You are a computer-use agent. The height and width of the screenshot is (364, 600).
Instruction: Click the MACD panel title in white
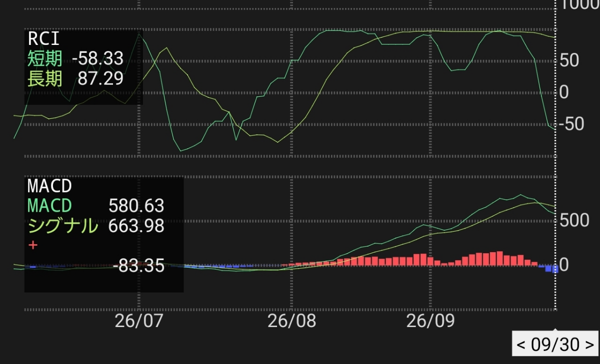click(x=50, y=186)
